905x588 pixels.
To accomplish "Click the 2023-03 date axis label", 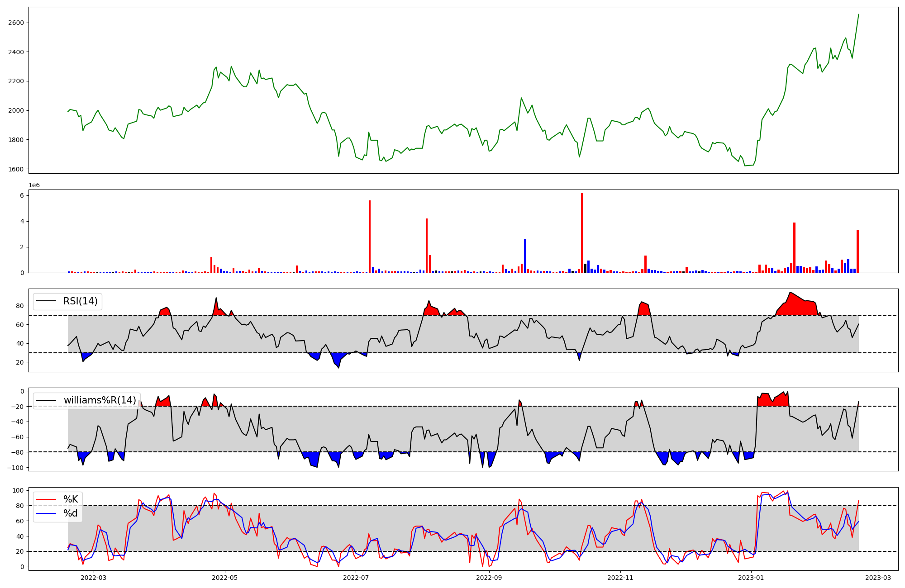I will [879, 578].
